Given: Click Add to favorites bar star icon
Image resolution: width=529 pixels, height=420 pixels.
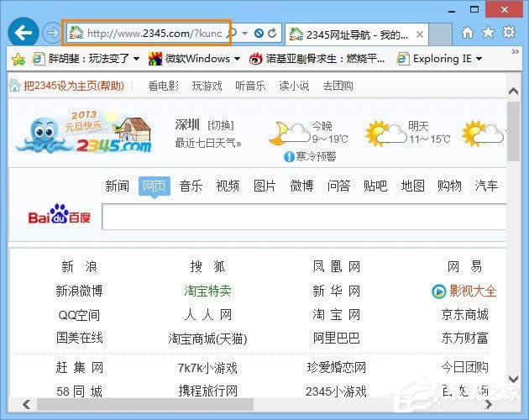Looking at the screenshot, I should click(x=18, y=59).
